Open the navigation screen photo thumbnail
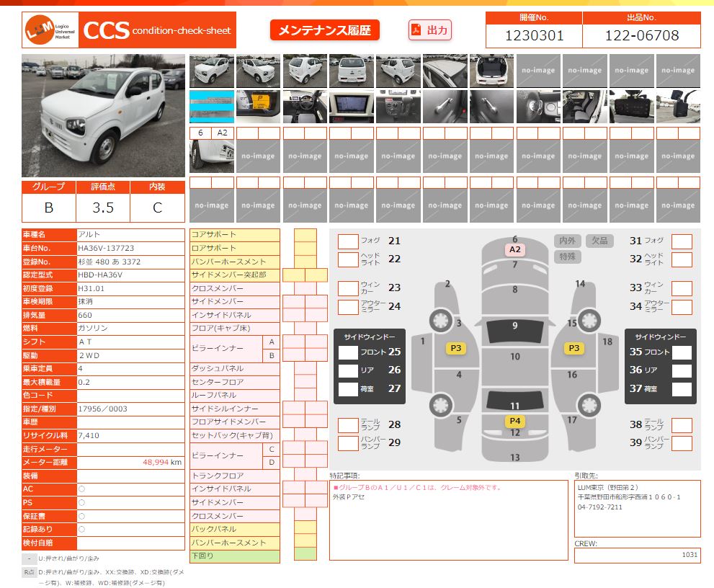Image resolution: width=714 pixels, height=588 pixels. [x=352, y=107]
